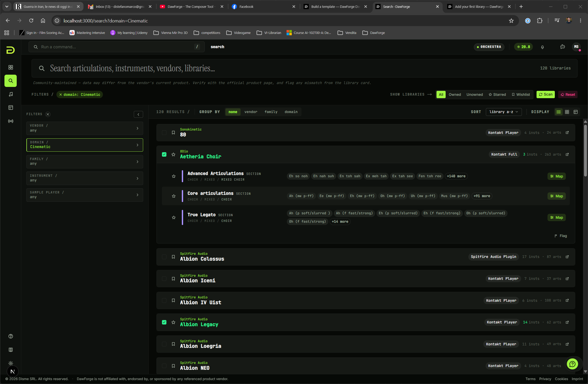Show Unowned libraries only
Image resolution: width=588 pixels, height=384 pixels.
[475, 94]
